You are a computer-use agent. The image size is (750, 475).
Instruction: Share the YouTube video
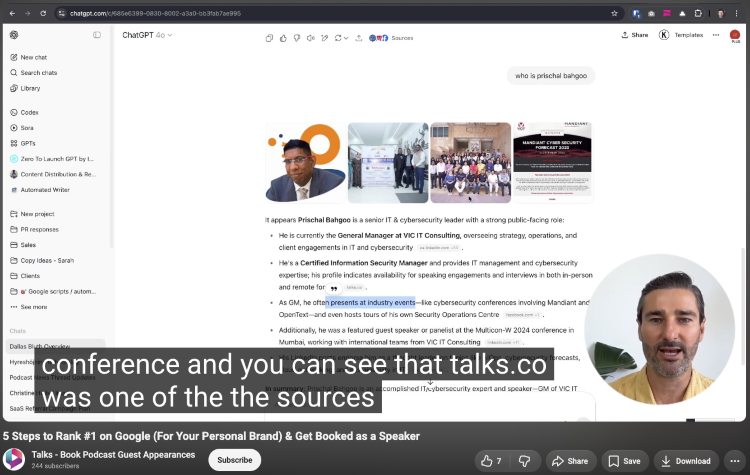(x=570, y=461)
